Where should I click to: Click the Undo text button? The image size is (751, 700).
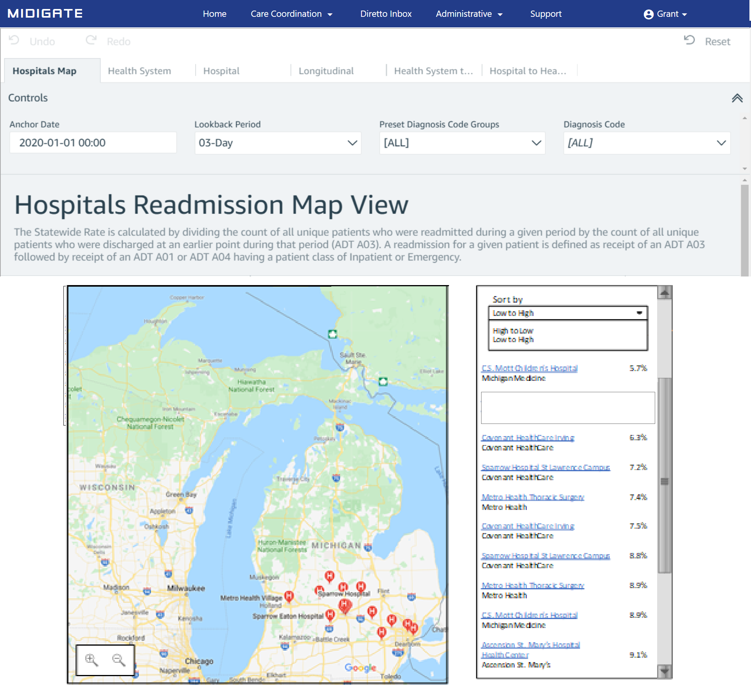[42, 41]
